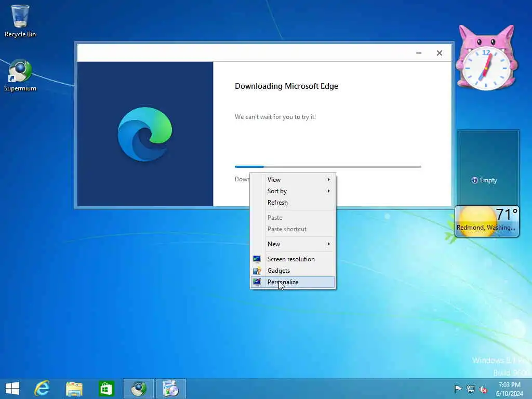Launch Internet Explorer from the taskbar
The width and height of the screenshot is (532, 399).
point(42,389)
